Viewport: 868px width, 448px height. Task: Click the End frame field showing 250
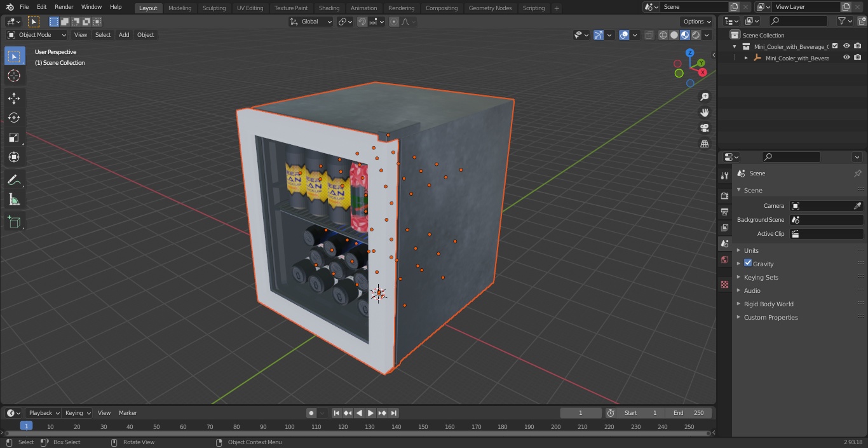[x=689, y=413]
